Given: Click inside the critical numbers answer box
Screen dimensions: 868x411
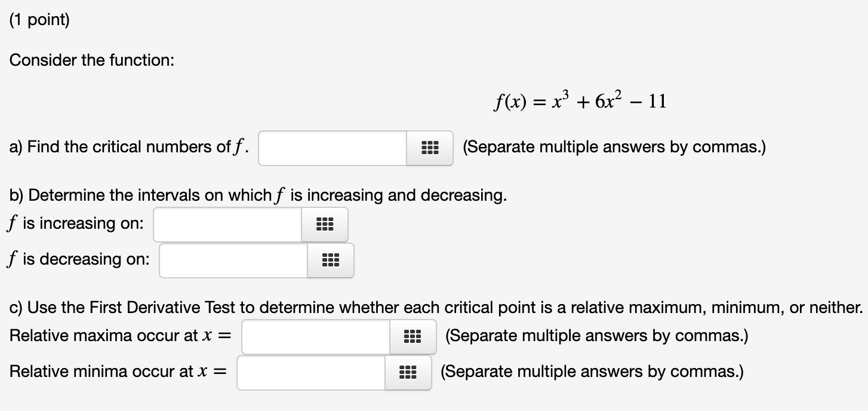Looking at the screenshot, I should [x=332, y=148].
